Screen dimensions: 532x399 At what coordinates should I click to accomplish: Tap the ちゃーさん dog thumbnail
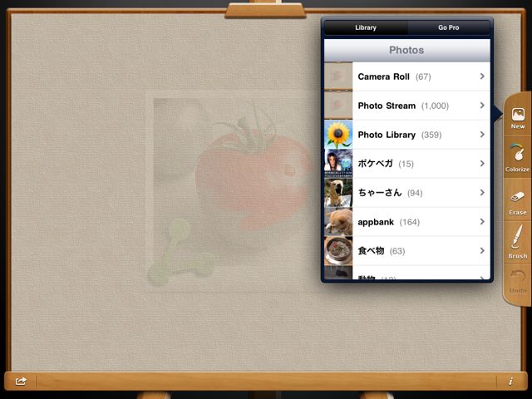(x=338, y=193)
